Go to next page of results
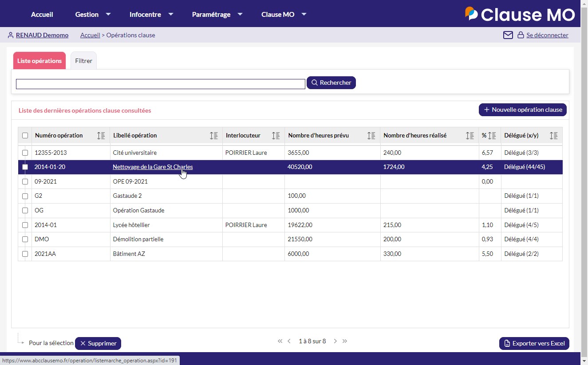 (335, 341)
